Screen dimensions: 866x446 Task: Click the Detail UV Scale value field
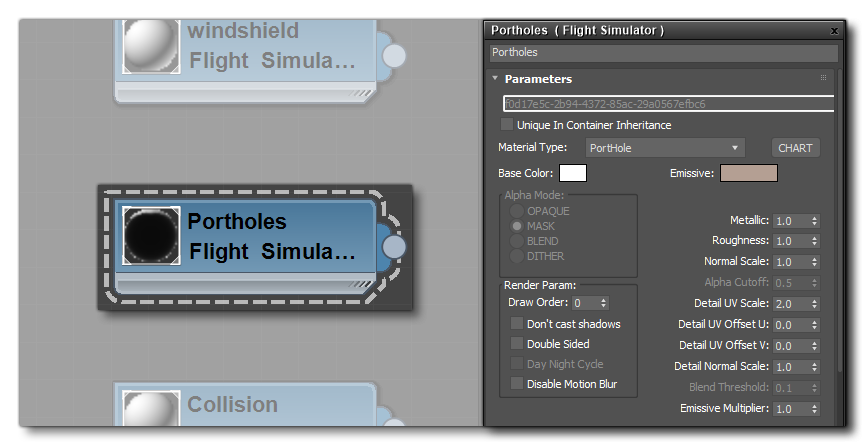click(791, 304)
